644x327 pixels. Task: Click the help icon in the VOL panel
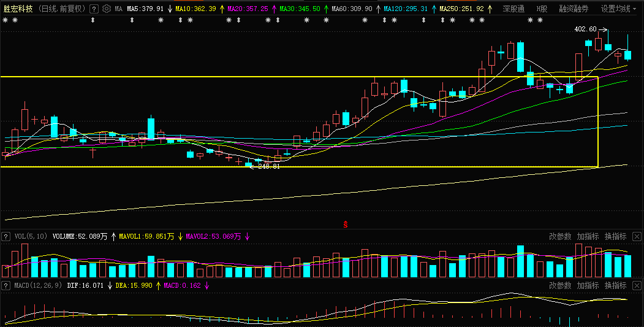tap(6, 237)
